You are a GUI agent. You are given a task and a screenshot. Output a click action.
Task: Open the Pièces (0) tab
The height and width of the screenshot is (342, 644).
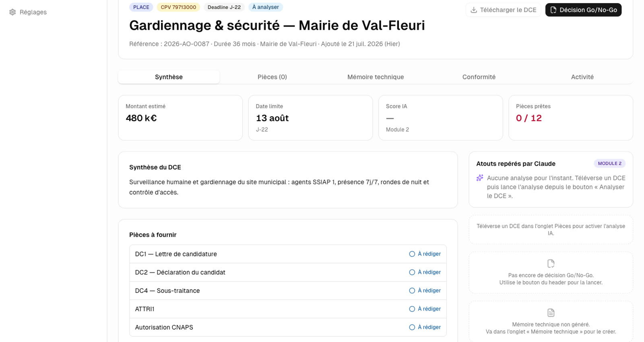coord(272,77)
